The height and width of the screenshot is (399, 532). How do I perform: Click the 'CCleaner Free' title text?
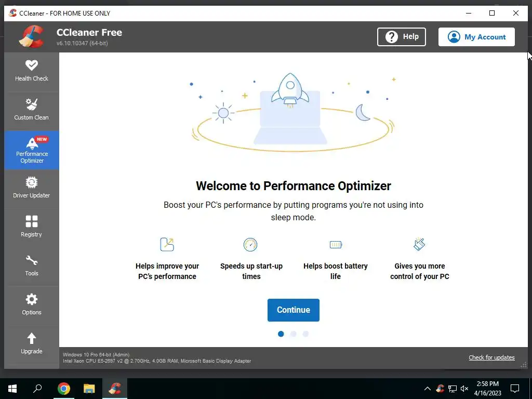click(x=89, y=32)
